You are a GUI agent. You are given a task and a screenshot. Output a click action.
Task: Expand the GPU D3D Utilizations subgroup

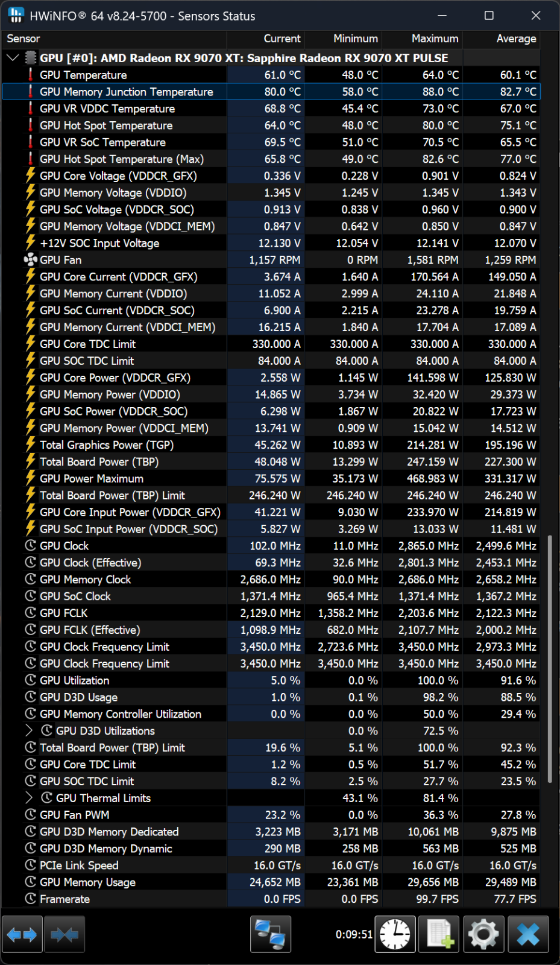[x=29, y=730]
